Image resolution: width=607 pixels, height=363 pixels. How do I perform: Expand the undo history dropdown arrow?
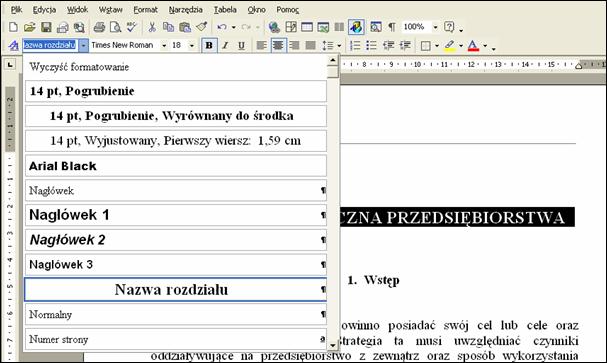[233, 27]
